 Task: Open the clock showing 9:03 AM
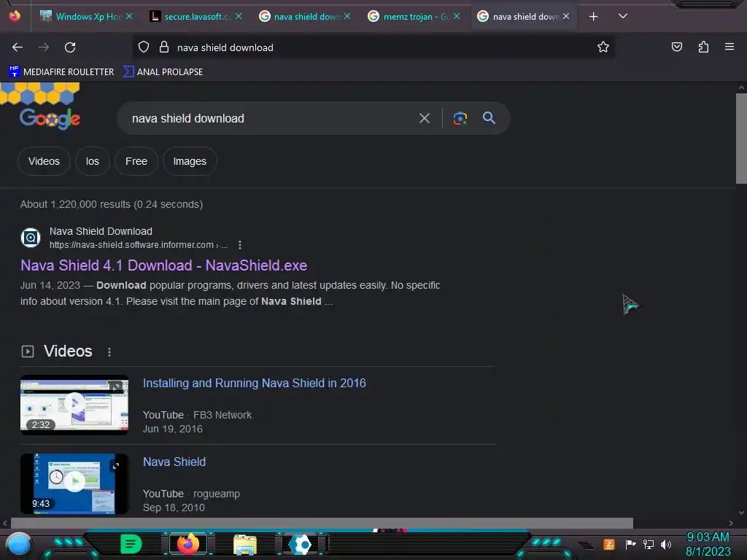tap(708, 544)
